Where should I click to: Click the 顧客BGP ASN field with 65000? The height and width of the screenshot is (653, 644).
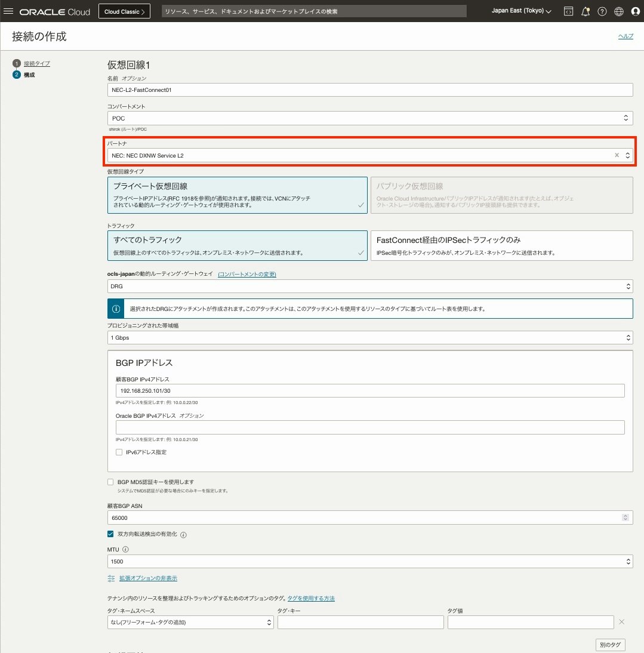point(370,518)
